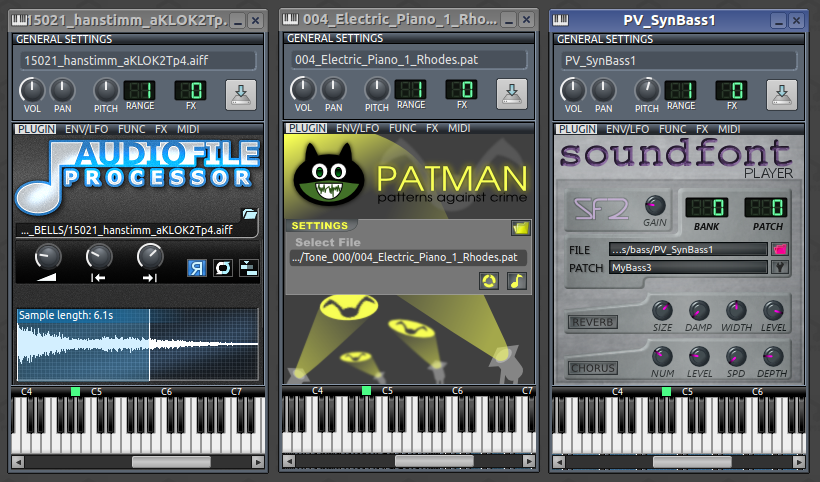
Task: Open patch file folder icon in PatMan
Action: coord(519,227)
